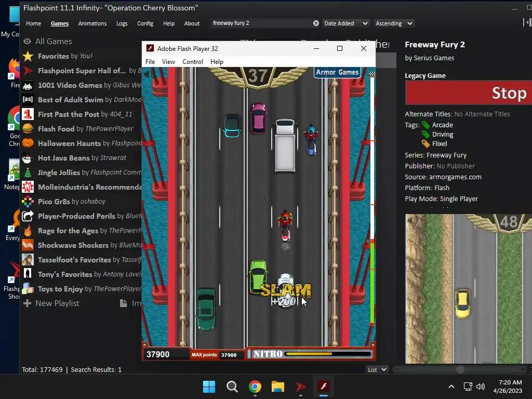532x399 pixels.
Task: Open Windows Start menu
Action: tap(209, 387)
